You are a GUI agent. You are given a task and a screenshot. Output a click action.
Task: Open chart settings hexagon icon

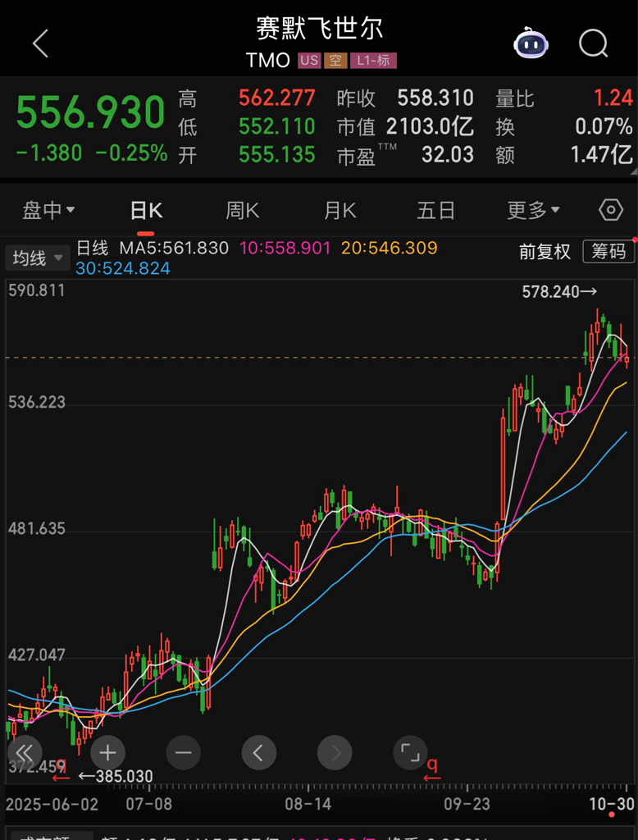(611, 210)
